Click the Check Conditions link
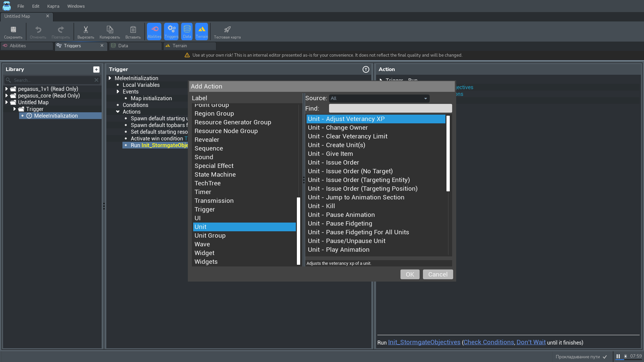 (488, 342)
